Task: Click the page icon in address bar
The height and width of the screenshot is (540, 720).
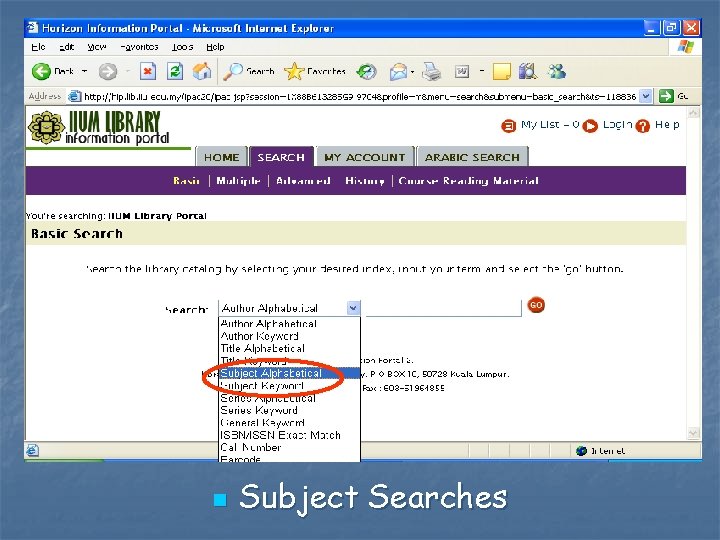Action: [74, 96]
